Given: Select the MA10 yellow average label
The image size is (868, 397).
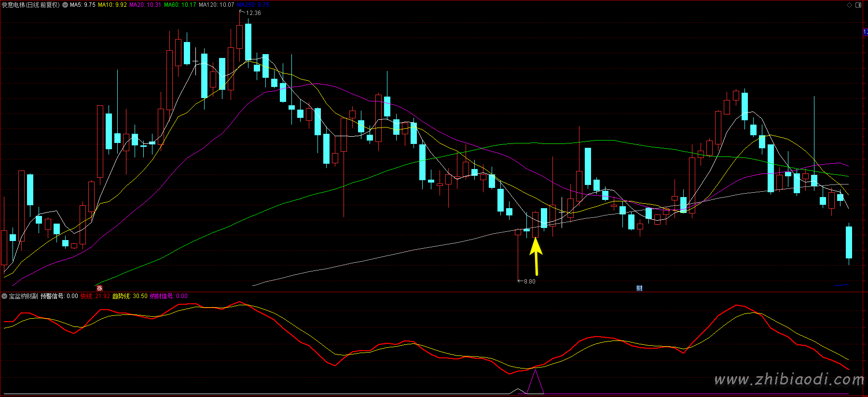Looking at the screenshot, I should 112,5.
